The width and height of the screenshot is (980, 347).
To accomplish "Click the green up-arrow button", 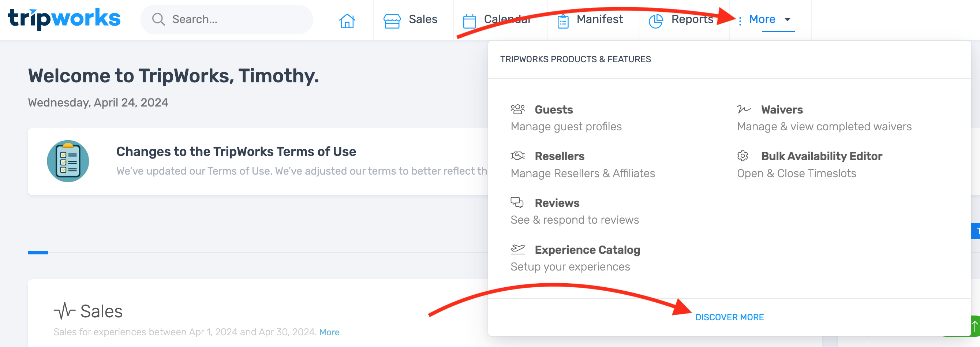I will pos(975,326).
